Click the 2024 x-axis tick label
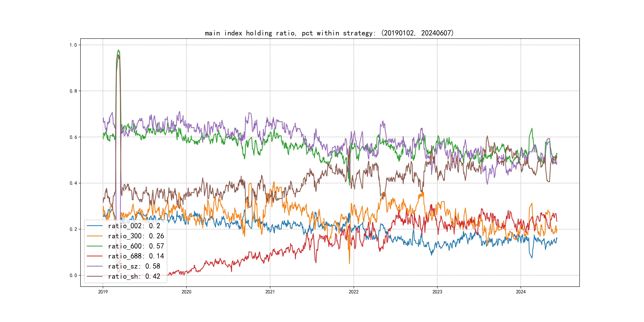This screenshot has height=322, width=644. click(521, 292)
